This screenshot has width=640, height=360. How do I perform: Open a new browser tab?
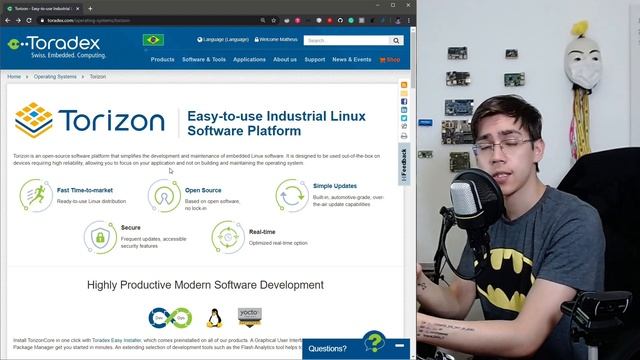(90, 8)
